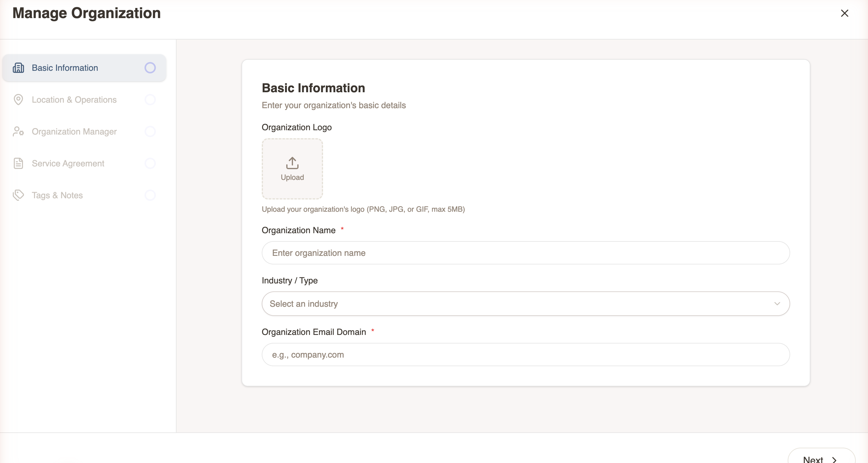Click the Upload label in logo box

(x=292, y=177)
